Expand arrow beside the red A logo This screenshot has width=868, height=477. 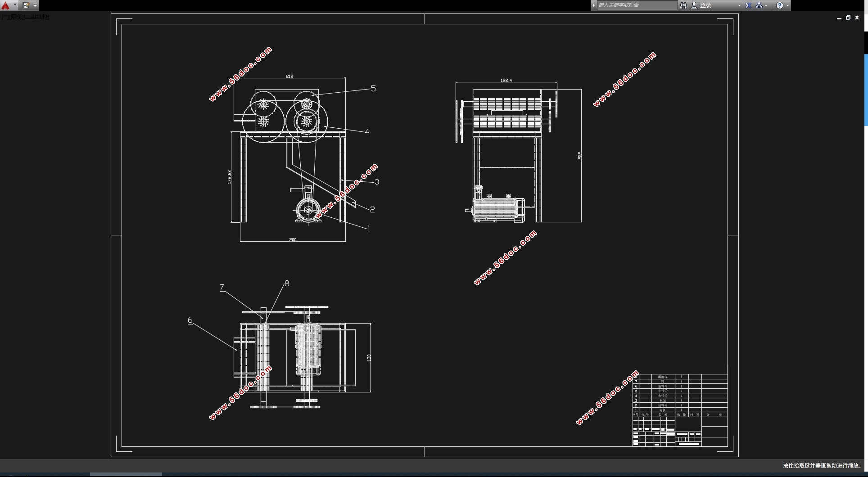point(15,5)
